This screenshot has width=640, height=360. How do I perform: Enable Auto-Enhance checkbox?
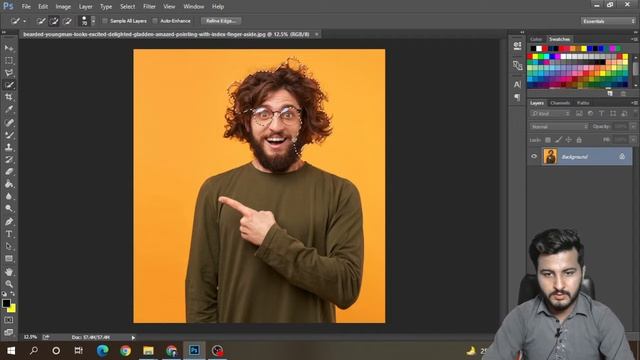click(155, 21)
